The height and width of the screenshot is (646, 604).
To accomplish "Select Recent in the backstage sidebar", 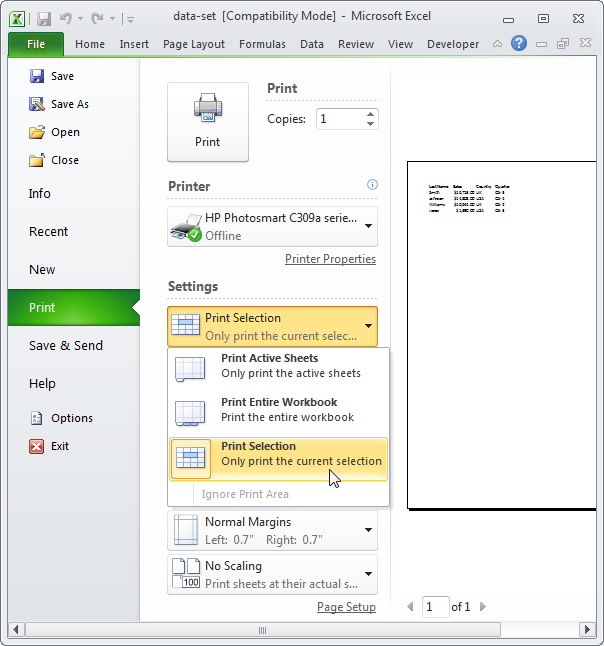I will point(49,232).
